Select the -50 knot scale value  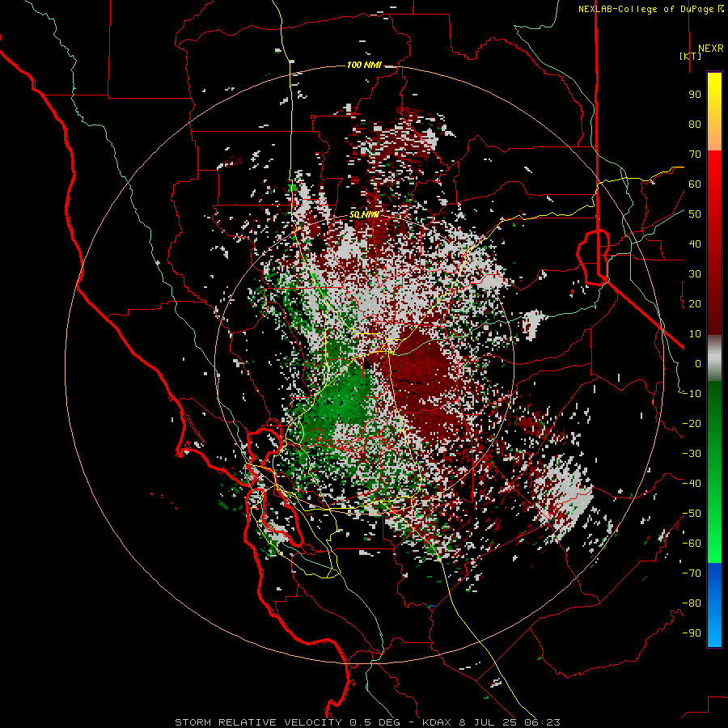(692, 514)
